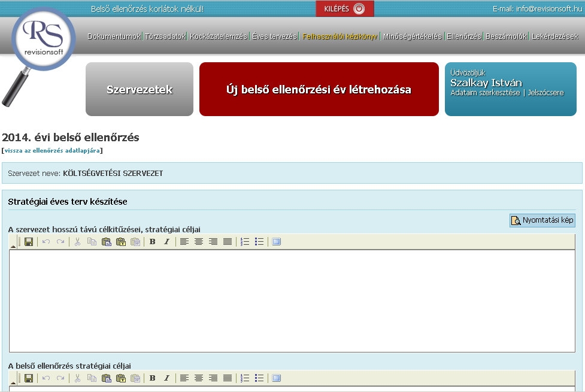
Task: Copy icon in belső ellenőrzés stratégiai céljai editor
Action: point(92,378)
